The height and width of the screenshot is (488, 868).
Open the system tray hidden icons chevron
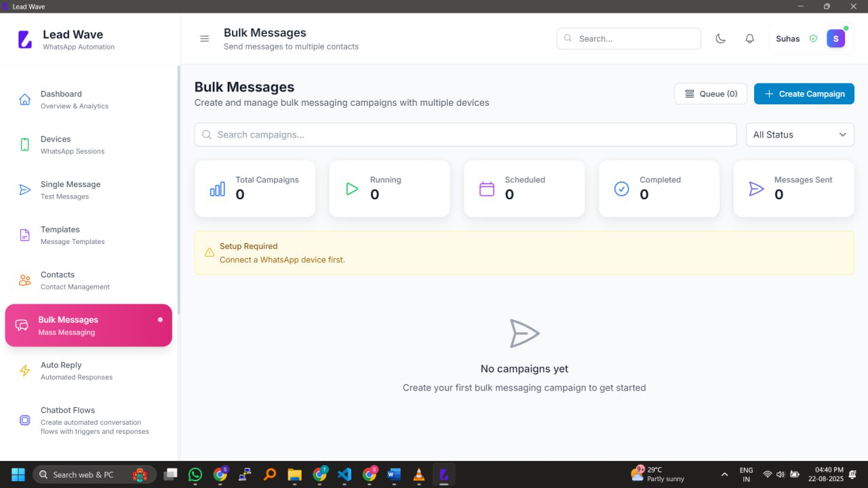(724, 474)
